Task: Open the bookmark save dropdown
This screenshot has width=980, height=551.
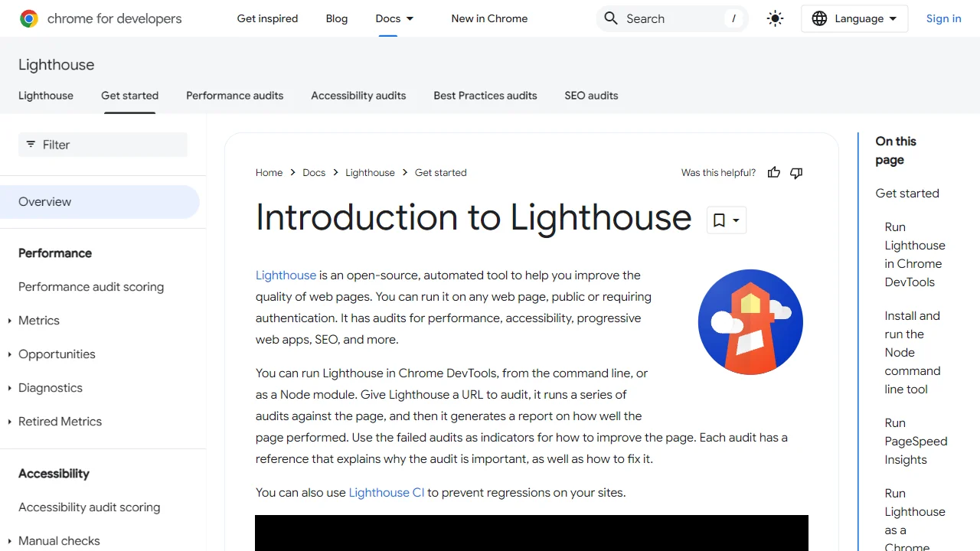Action: tap(726, 220)
